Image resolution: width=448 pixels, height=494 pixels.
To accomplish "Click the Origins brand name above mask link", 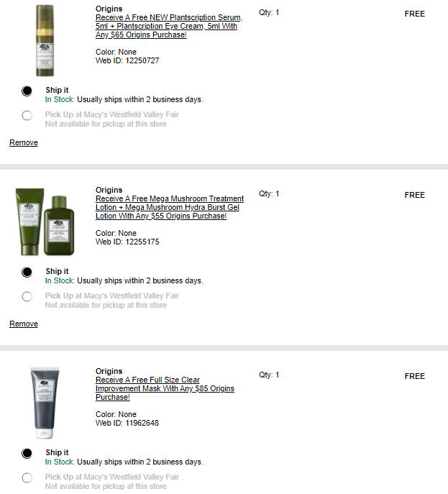I will (109, 371).
